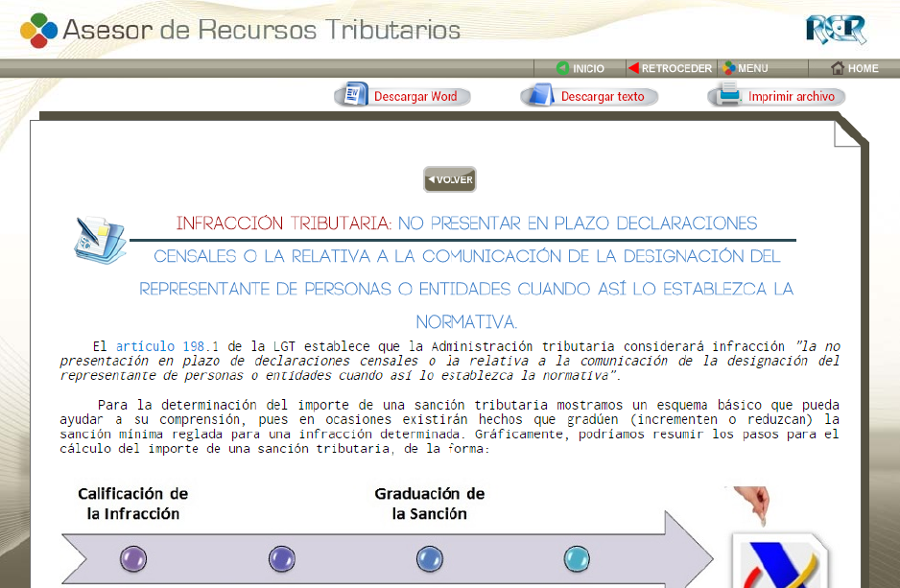Click the printer icon
The image size is (900, 588).
click(729, 94)
